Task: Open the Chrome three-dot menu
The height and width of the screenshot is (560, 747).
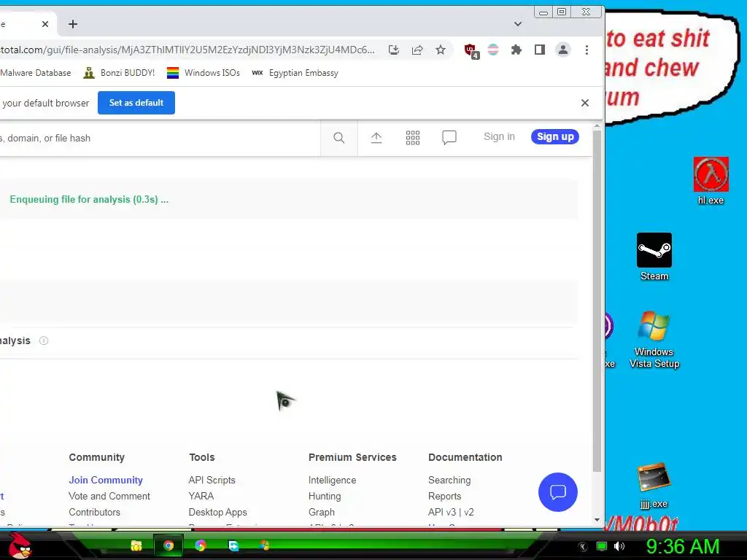Action: pos(587,50)
